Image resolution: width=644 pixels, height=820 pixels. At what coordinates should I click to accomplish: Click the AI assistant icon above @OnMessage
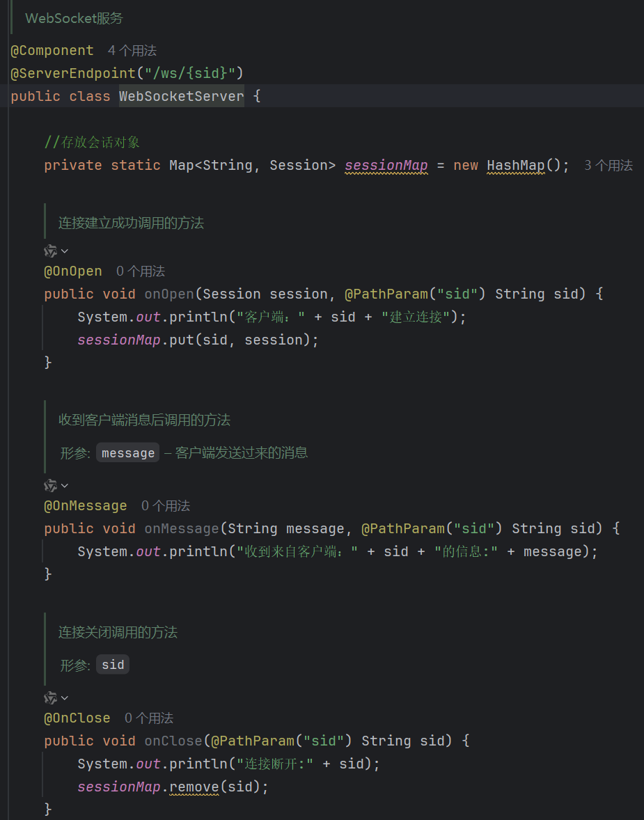point(50,485)
